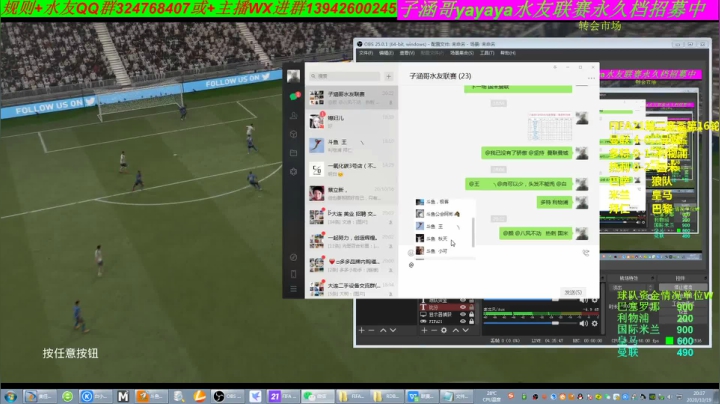Open the 大连二手设备交流群 conversation
Screen dimensions: 720x404
pyautogui.click(x=352, y=289)
